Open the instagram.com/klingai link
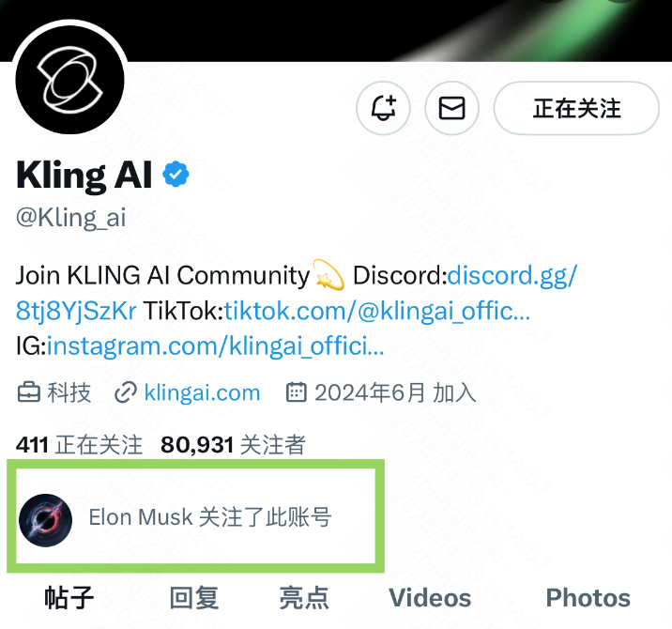The image size is (672, 629). click(215, 346)
